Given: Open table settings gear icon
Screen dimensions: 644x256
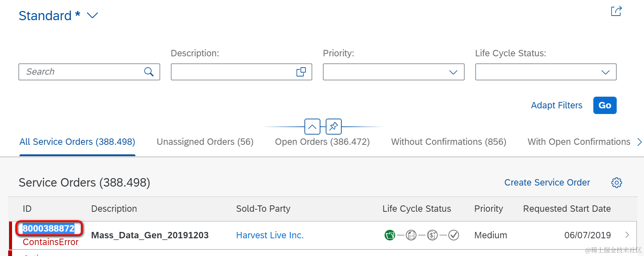Looking at the screenshot, I should tap(616, 183).
